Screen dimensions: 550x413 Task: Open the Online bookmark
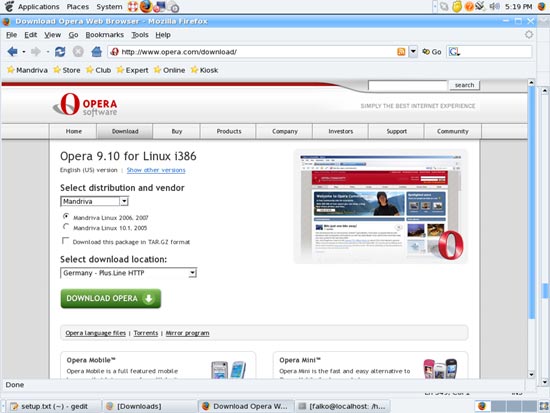(169, 70)
